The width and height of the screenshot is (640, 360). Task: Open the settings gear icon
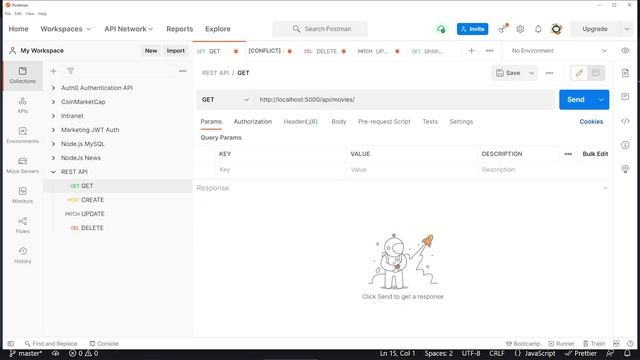click(520, 29)
